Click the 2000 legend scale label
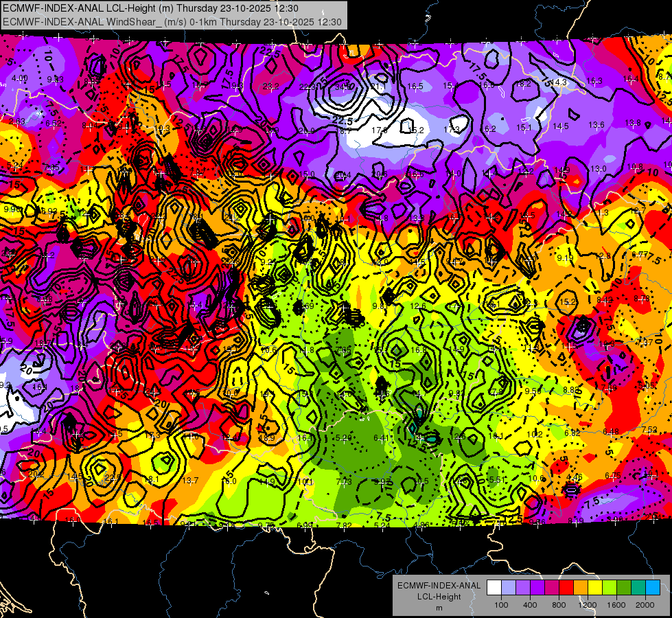 [645, 605]
